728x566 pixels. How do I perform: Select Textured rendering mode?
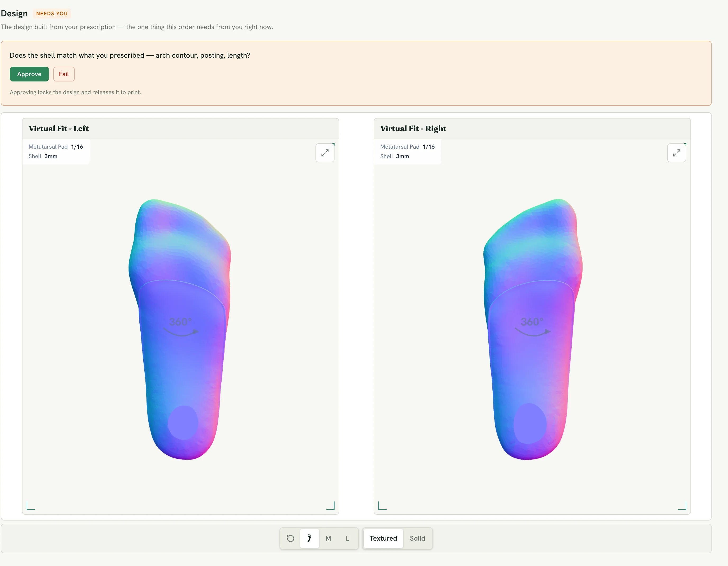coord(383,538)
